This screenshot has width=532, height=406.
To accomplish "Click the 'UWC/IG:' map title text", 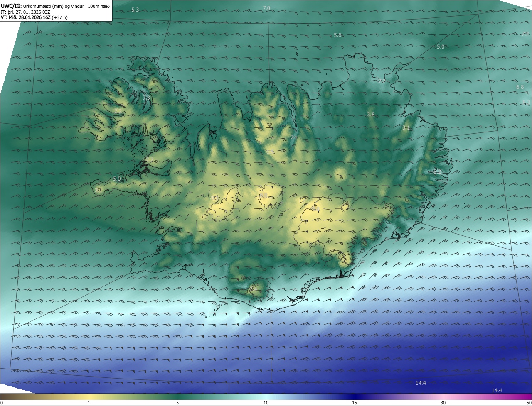I will click(x=11, y=5).
